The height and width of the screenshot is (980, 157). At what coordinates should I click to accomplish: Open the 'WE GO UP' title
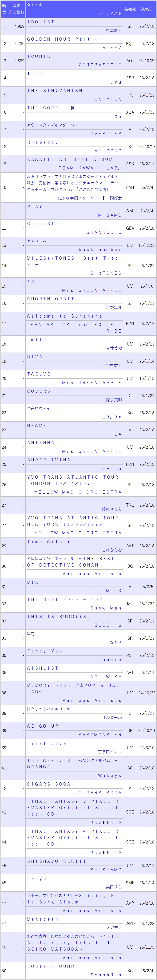point(43,726)
